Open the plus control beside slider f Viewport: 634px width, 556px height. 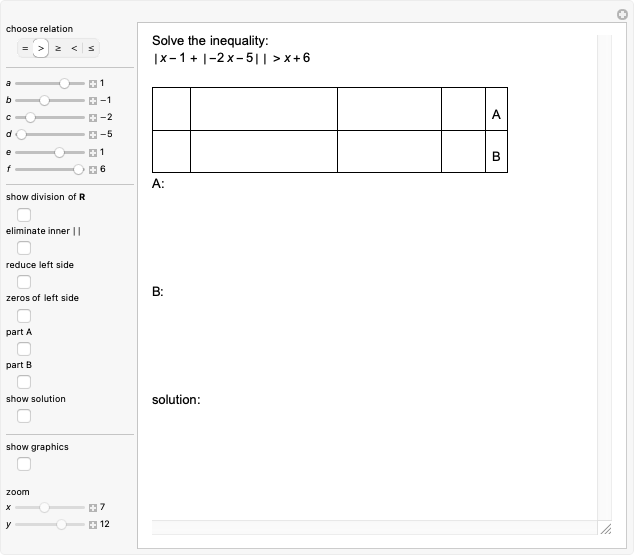pyautogui.click(x=92, y=169)
